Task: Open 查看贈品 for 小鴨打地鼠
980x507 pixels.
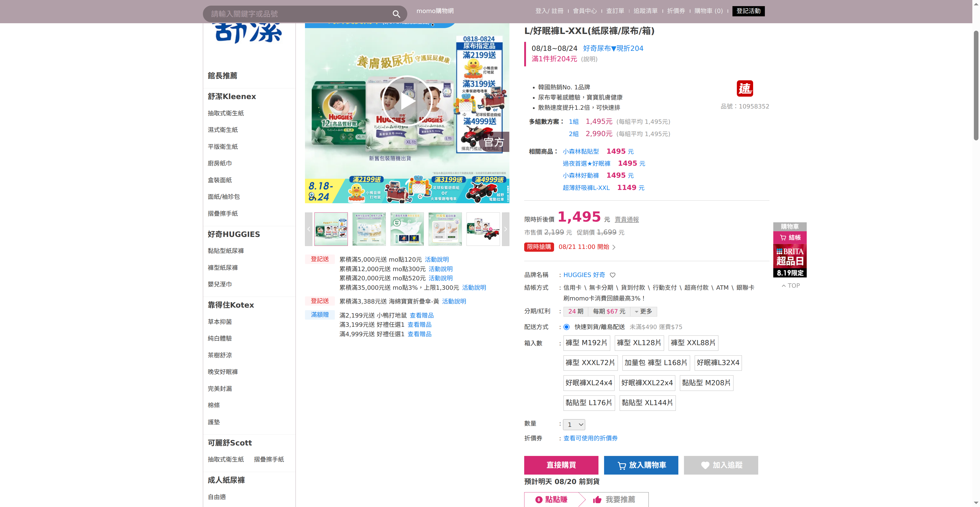Action: [422, 316]
